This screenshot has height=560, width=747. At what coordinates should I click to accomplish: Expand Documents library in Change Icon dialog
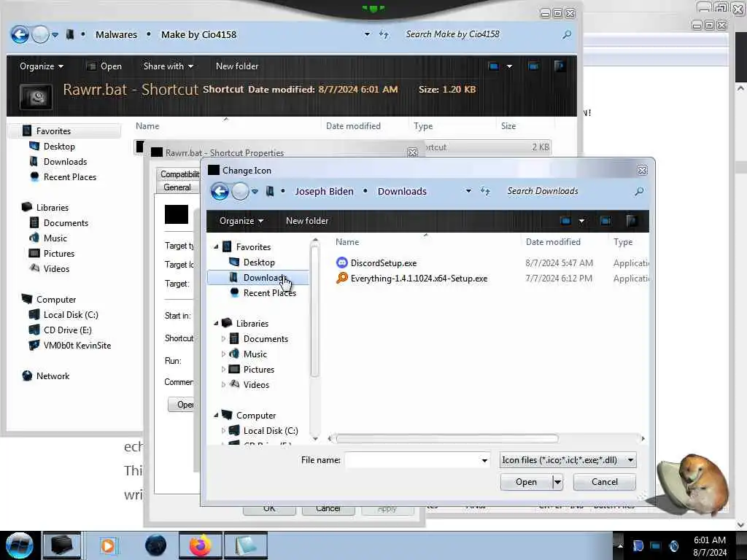coord(223,338)
